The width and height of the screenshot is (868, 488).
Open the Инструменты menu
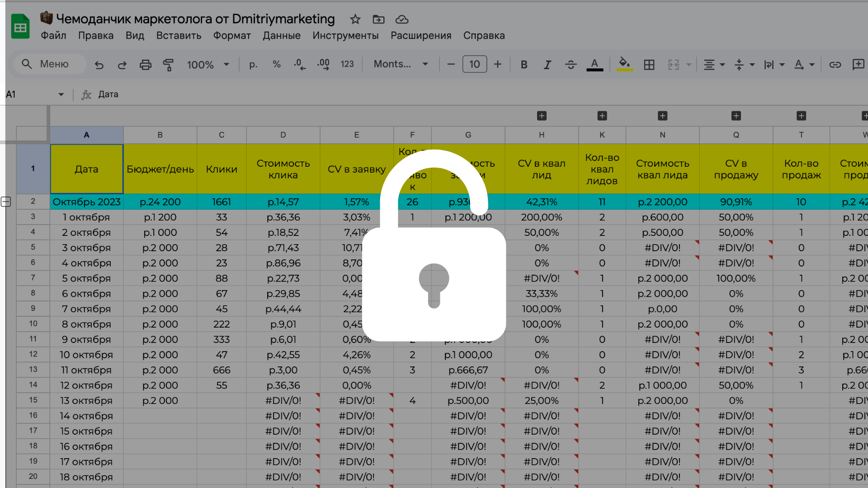(x=345, y=35)
